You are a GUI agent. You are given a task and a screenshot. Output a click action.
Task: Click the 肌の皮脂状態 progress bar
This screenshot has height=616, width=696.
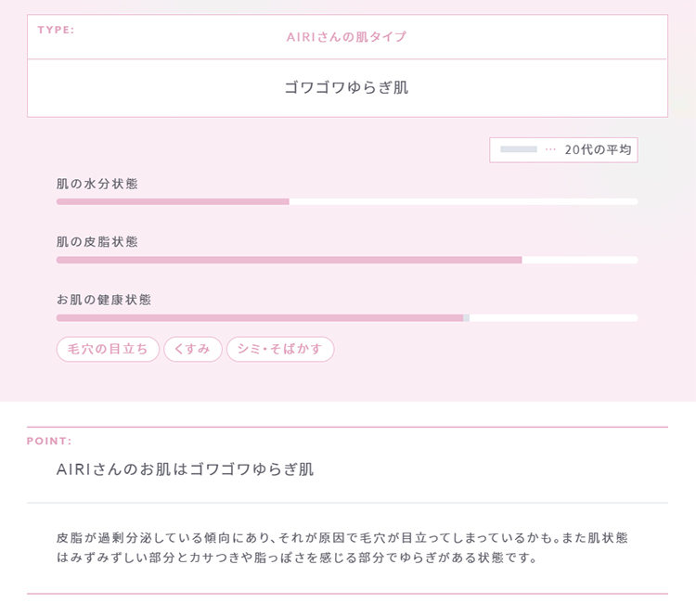point(347,260)
